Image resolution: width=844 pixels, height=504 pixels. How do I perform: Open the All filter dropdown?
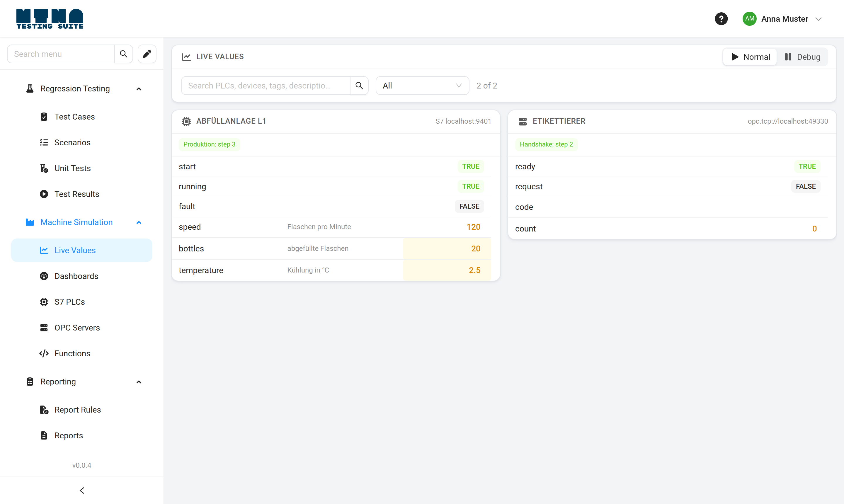tap(422, 86)
